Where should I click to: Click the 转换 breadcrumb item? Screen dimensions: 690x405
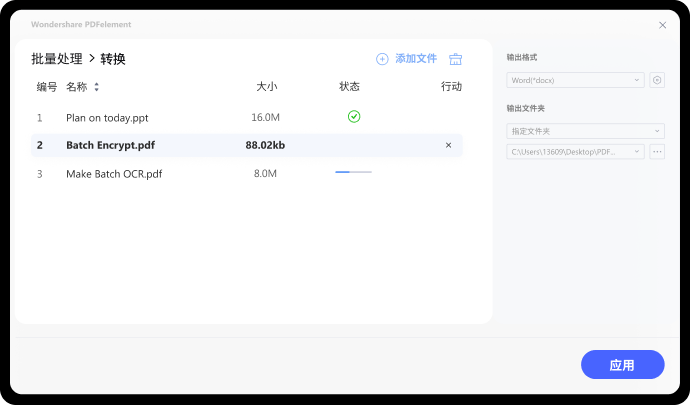[113, 59]
